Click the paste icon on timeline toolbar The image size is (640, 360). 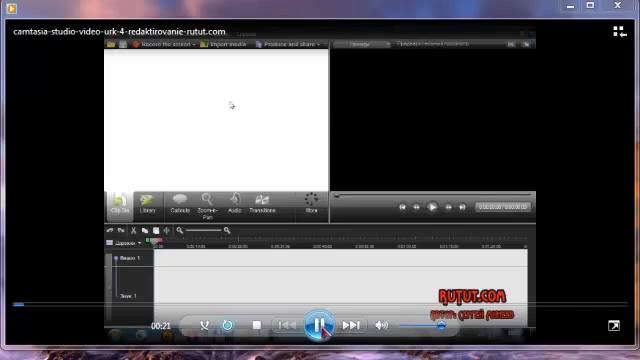(156, 231)
